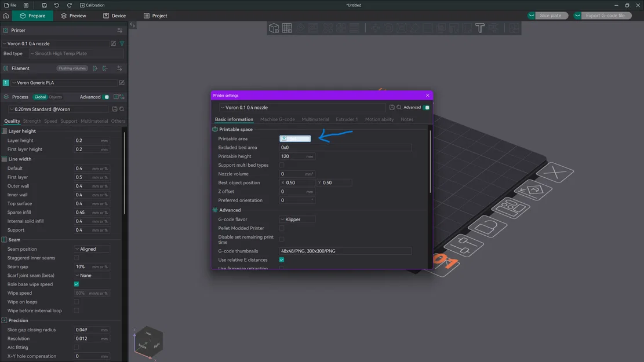Open the G-code flavor Klipper dropdown
The image size is (644, 362).
coord(297,220)
